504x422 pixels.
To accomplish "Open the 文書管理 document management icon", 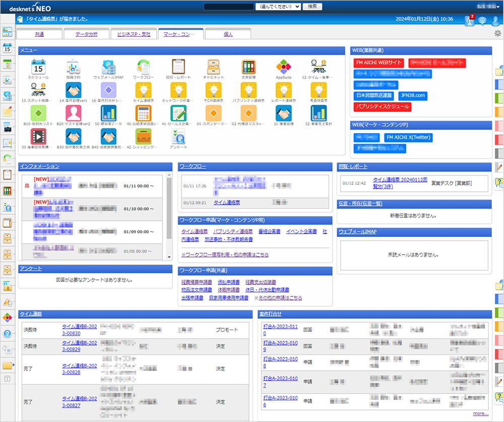I will (x=248, y=67).
